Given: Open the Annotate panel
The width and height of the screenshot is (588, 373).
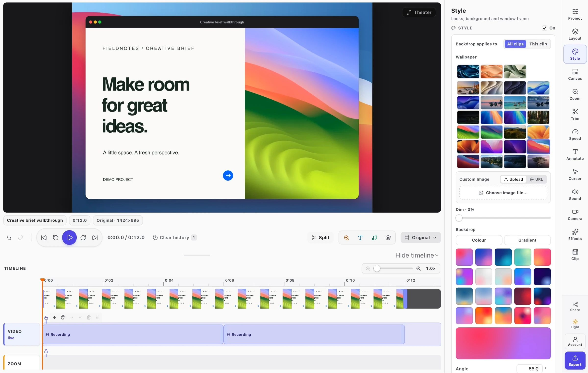Looking at the screenshot, I should click(x=575, y=154).
